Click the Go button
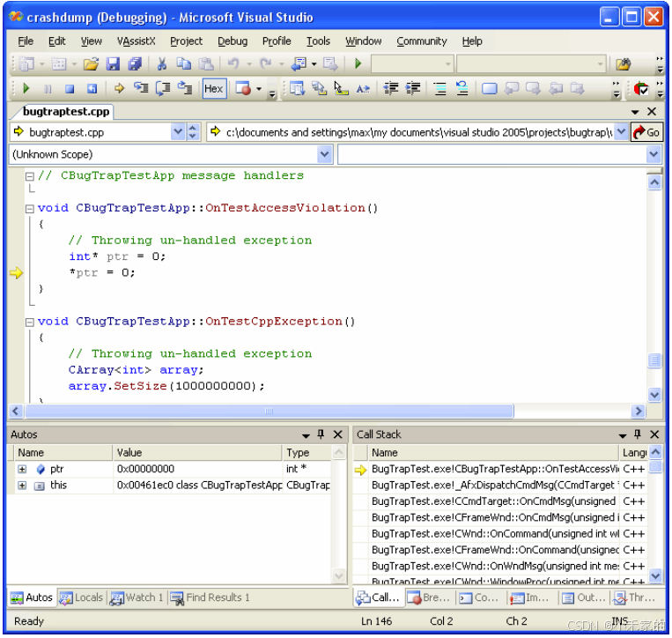The height and width of the screenshot is (638, 672). coord(646,132)
